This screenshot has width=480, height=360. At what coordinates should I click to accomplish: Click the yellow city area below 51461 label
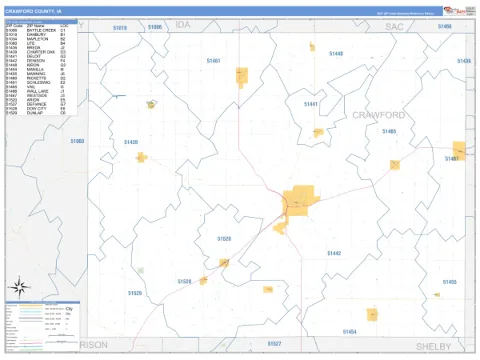tap(242, 77)
